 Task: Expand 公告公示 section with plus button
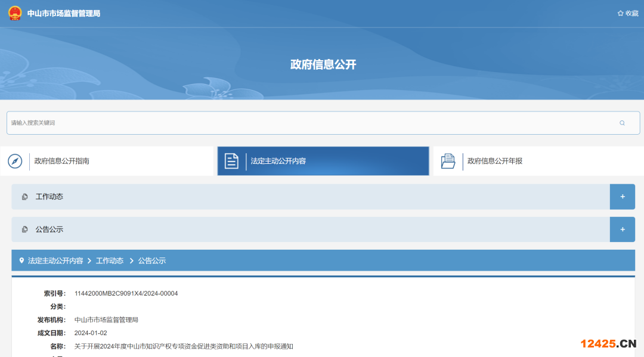tap(622, 229)
